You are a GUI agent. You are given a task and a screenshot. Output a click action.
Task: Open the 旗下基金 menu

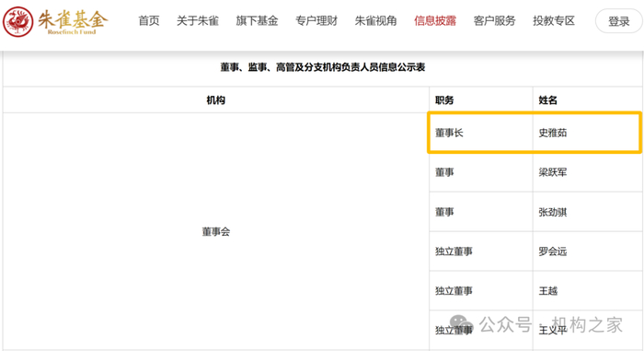257,20
